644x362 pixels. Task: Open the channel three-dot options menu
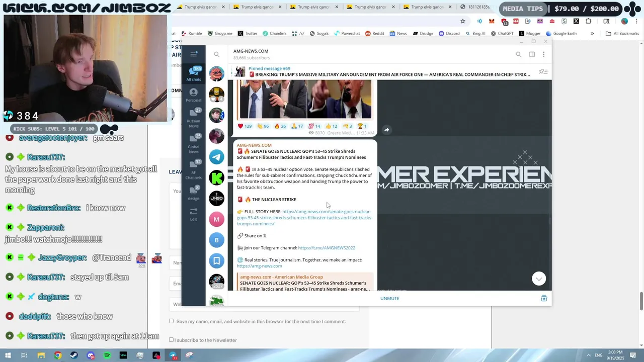pos(543,54)
